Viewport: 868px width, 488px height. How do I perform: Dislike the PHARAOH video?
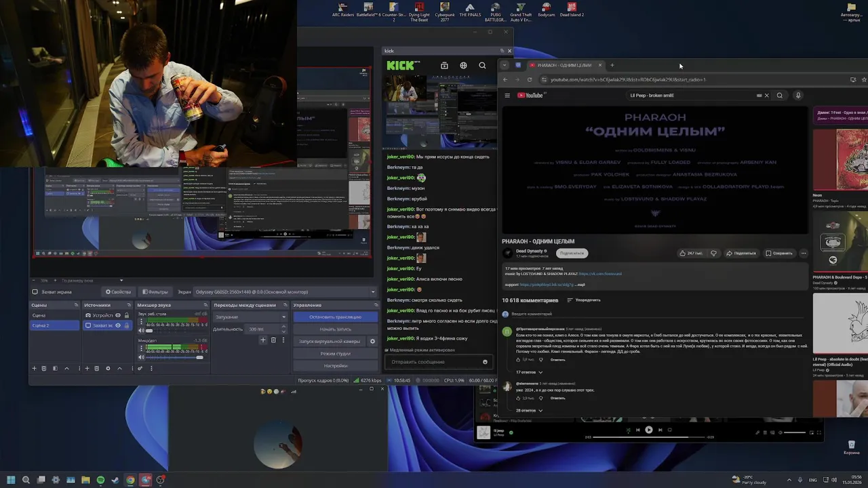point(713,253)
